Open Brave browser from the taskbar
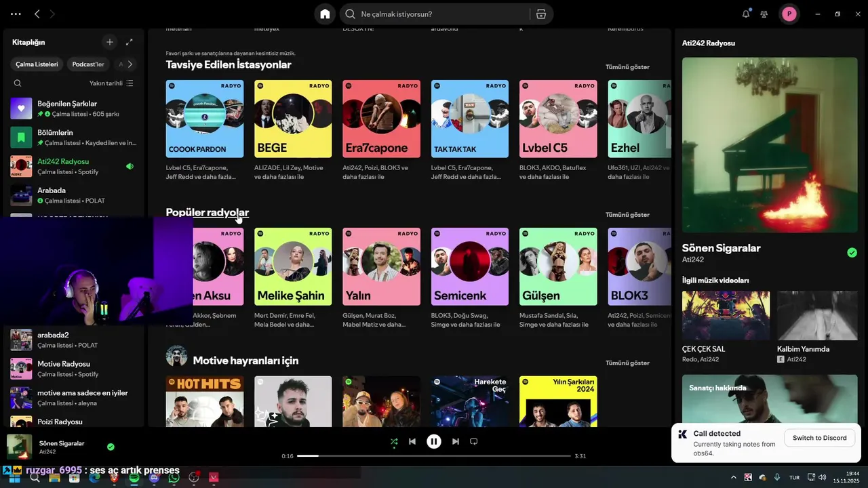The width and height of the screenshot is (868, 488). tap(114, 478)
